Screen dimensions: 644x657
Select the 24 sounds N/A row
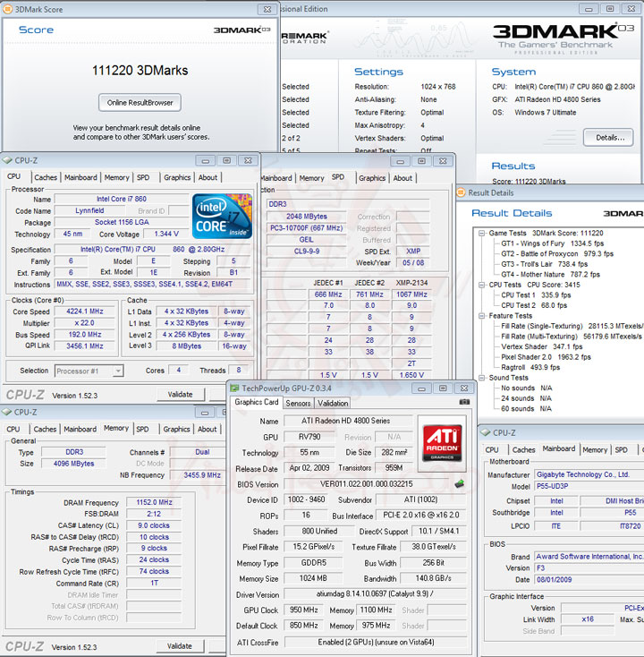point(526,398)
